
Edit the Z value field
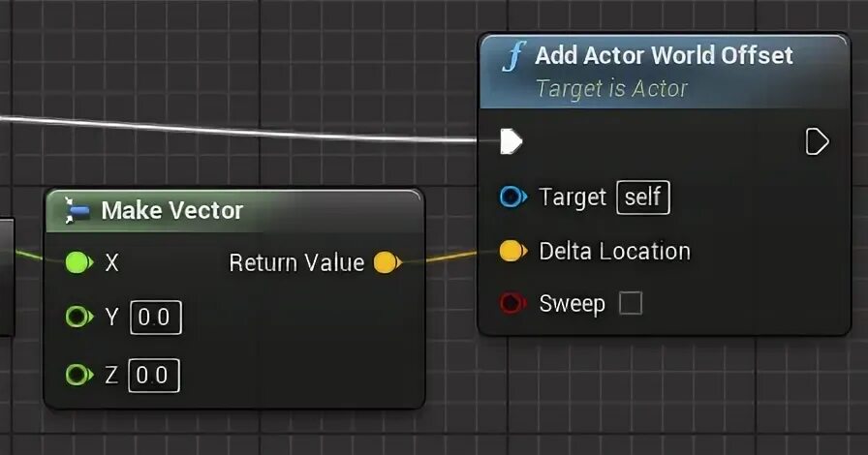click(x=154, y=376)
